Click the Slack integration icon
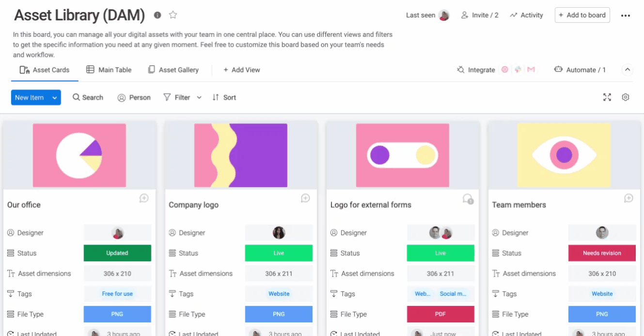 (518, 70)
